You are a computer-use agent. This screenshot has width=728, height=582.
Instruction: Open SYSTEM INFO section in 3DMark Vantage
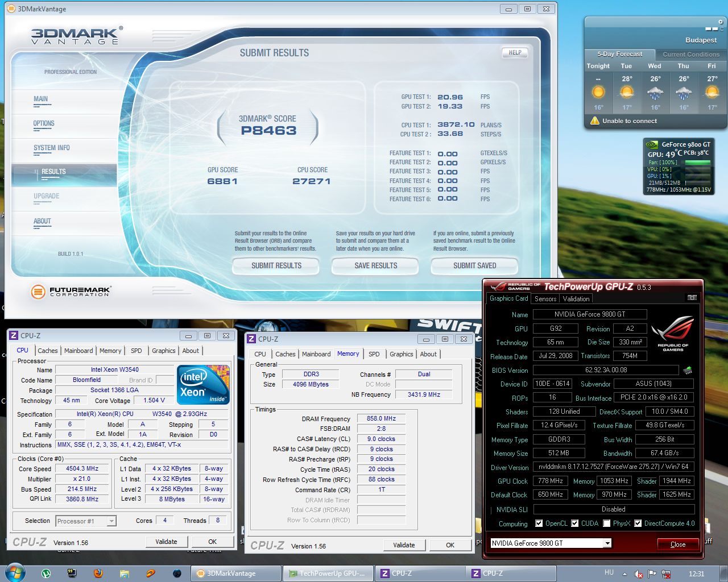pyautogui.click(x=52, y=148)
